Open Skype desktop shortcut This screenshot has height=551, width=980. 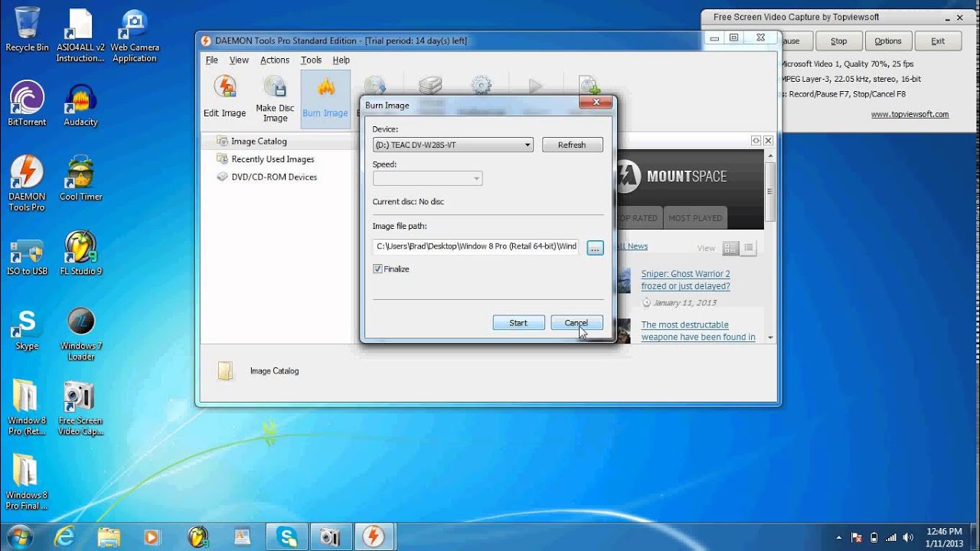(x=27, y=328)
